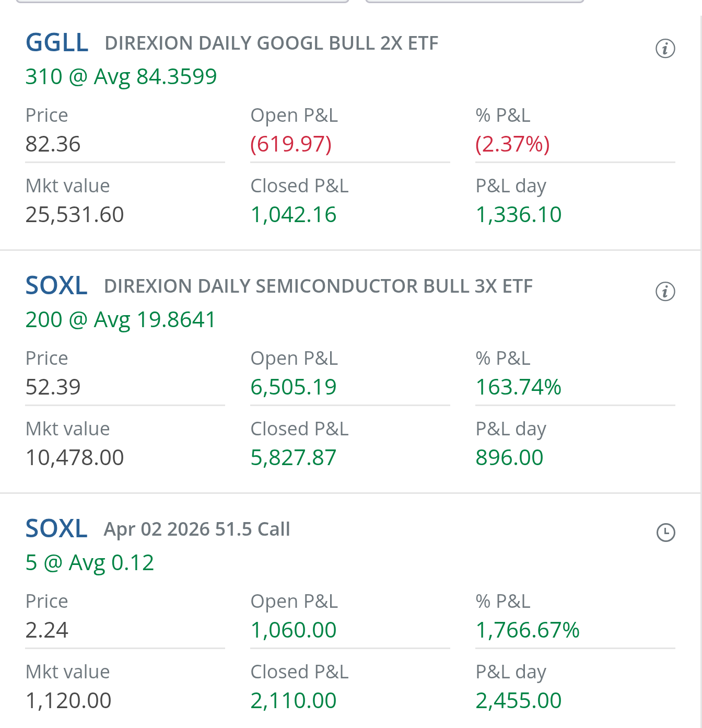The height and width of the screenshot is (728, 702).
Task: Select SOXL open P&L 6,505.19
Action: click(294, 387)
